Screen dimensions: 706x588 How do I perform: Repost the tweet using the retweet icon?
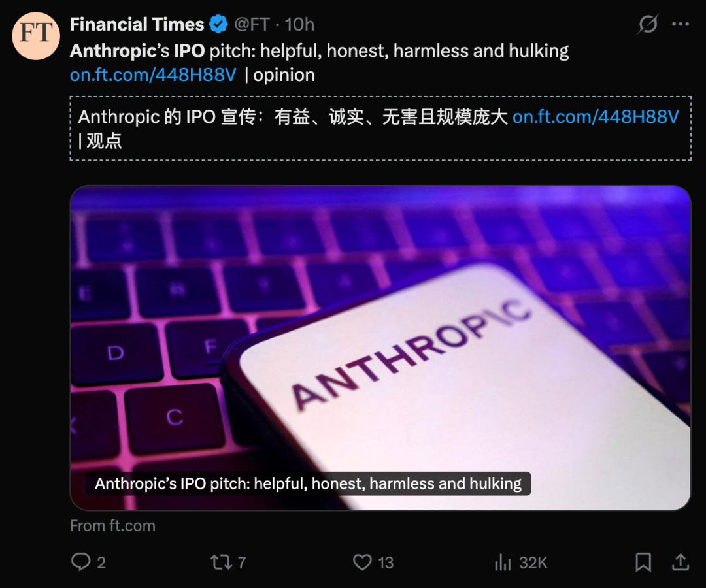(221, 562)
